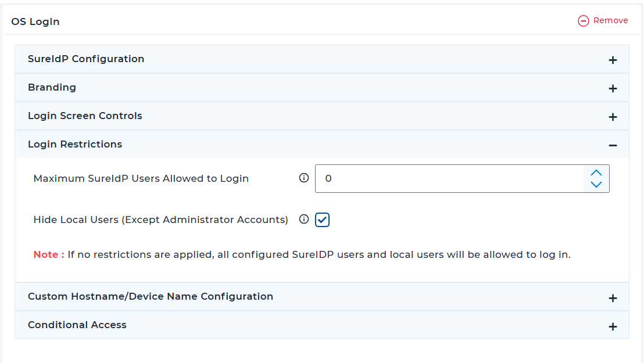Click the circled minus icon beside Remove
Screen dimensions: 644x363
point(584,21)
